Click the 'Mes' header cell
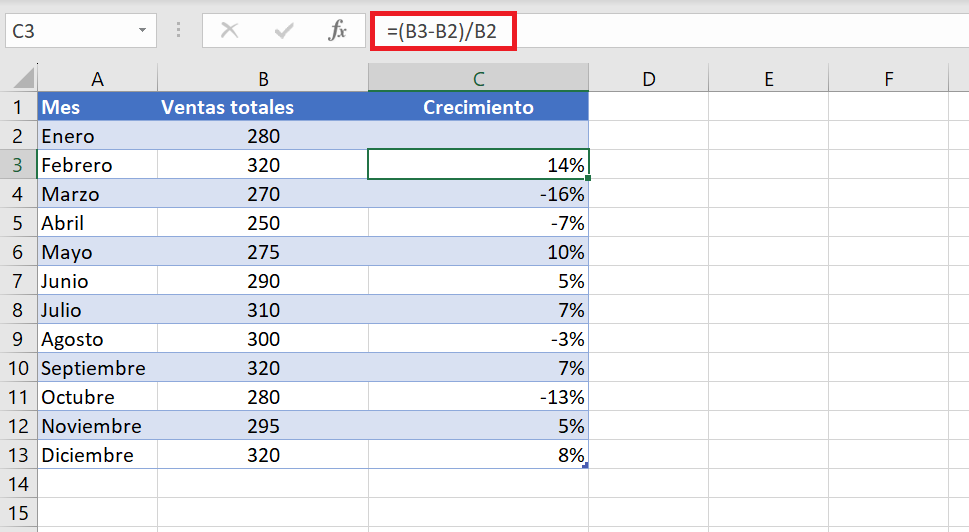This screenshot has width=969, height=532. click(97, 107)
